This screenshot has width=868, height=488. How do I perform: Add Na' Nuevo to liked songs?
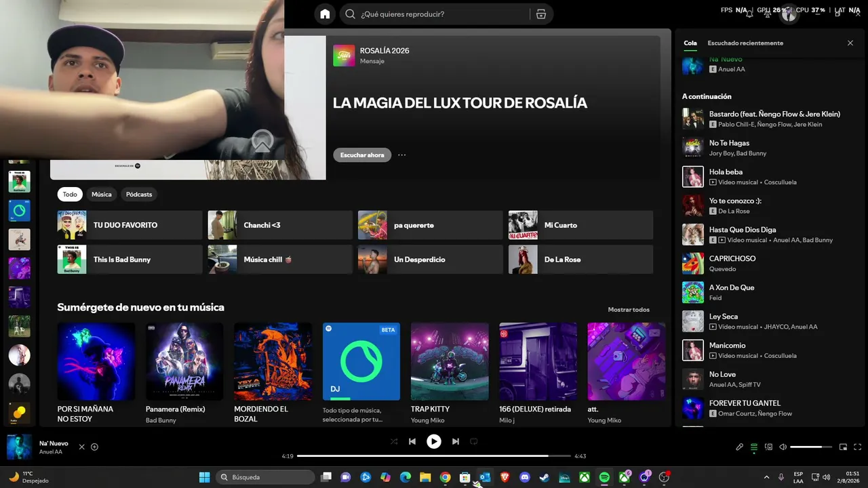(x=94, y=447)
